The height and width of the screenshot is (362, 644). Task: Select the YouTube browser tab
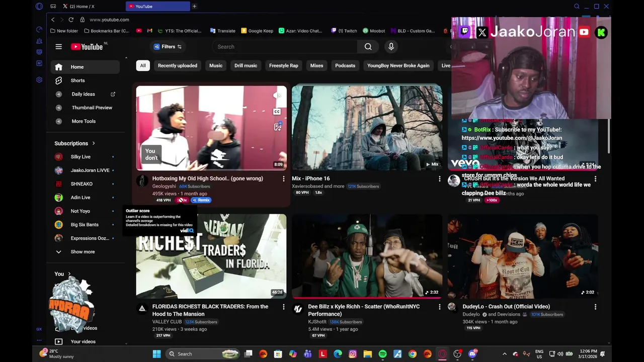[x=157, y=6]
